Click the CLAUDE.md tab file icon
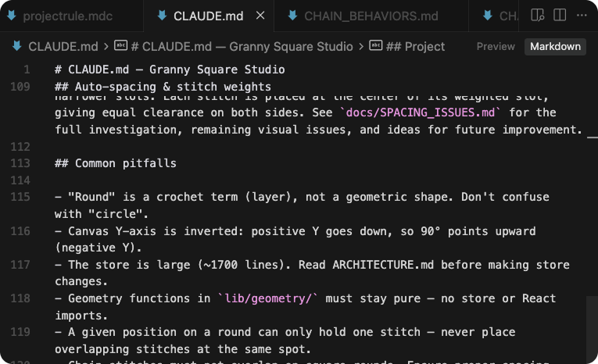This screenshot has height=364, width=598. tap(162, 16)
